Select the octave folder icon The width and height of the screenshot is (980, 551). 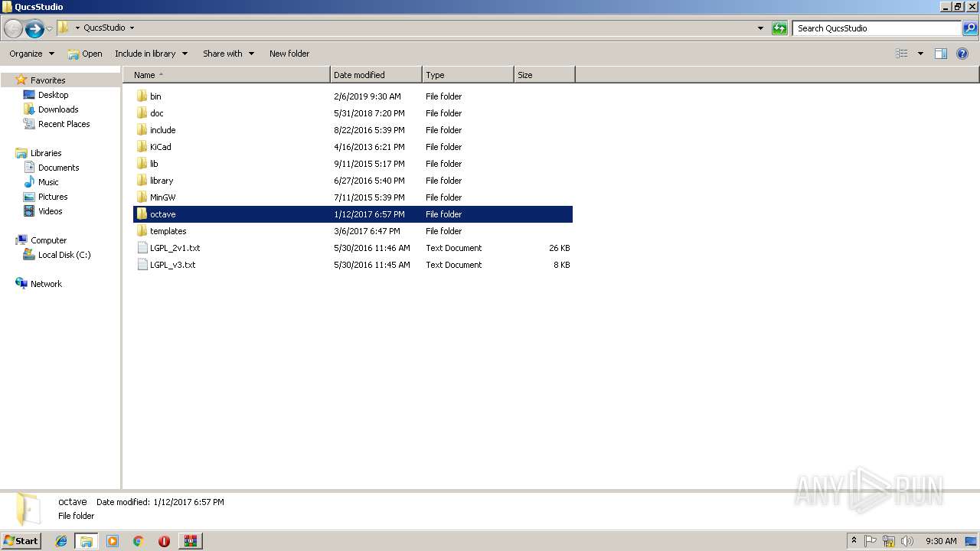(142, 214)
